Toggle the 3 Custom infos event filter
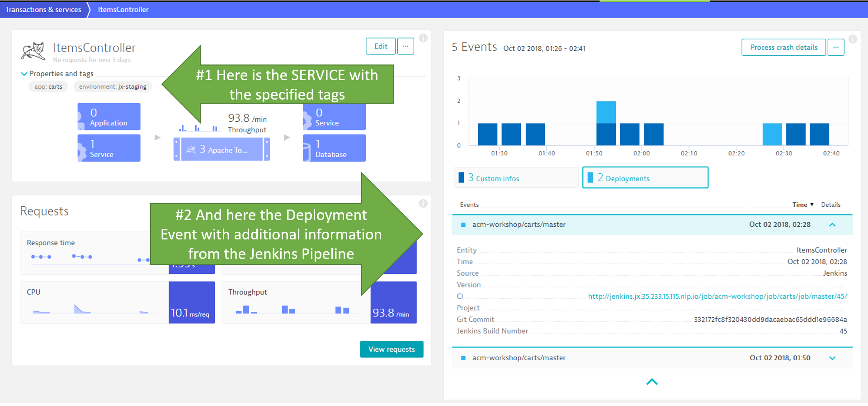The height and width of the screenshot is (406, 868). pyautogui.click(x=516, y=178)
